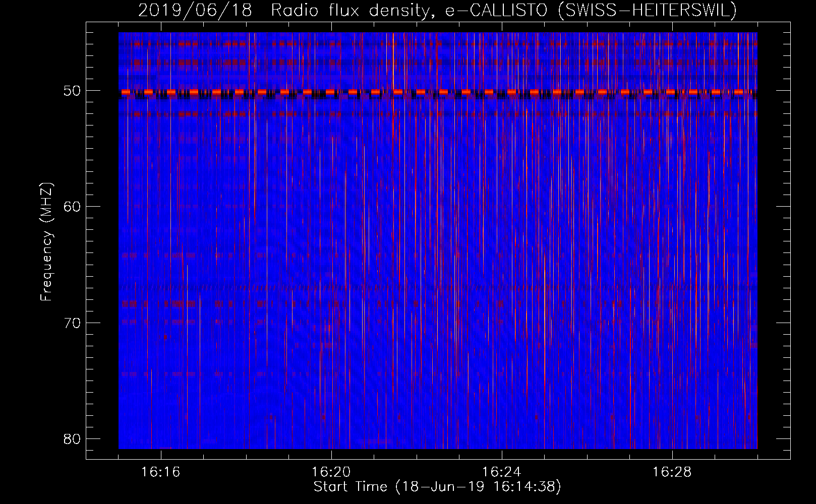Click the 80 MHz frequency tick label
Image resolution: width=816 pixels, height=504 pixels.
pyautogui.click(x=72, y=438)
